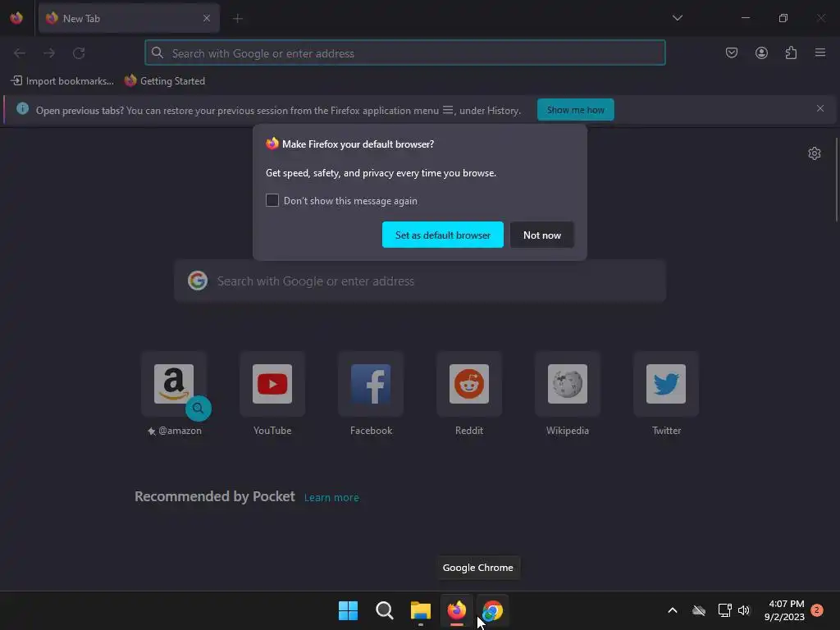This screenshot has height=630, width=840.
Task: Open the Wikipedia shortcut tile
Action: click(x=568, y=384)
